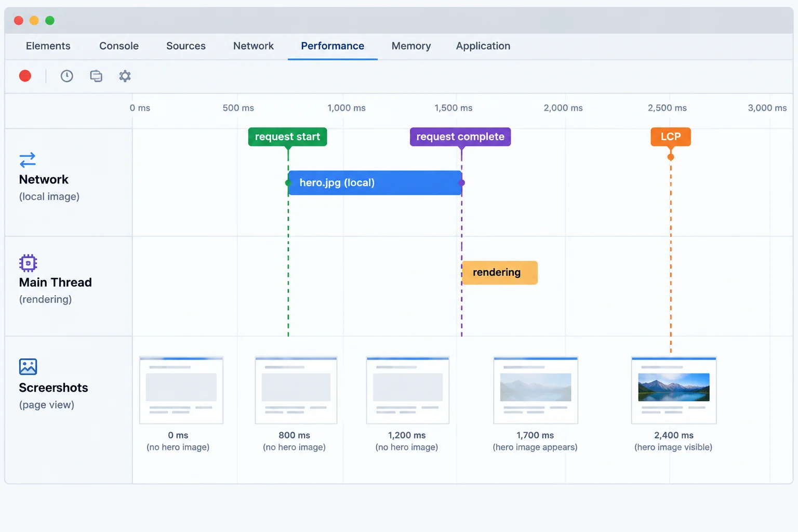Click the 2,500 ms ruler label
Screen dimensions: 798x532
(x=667, y=108)
